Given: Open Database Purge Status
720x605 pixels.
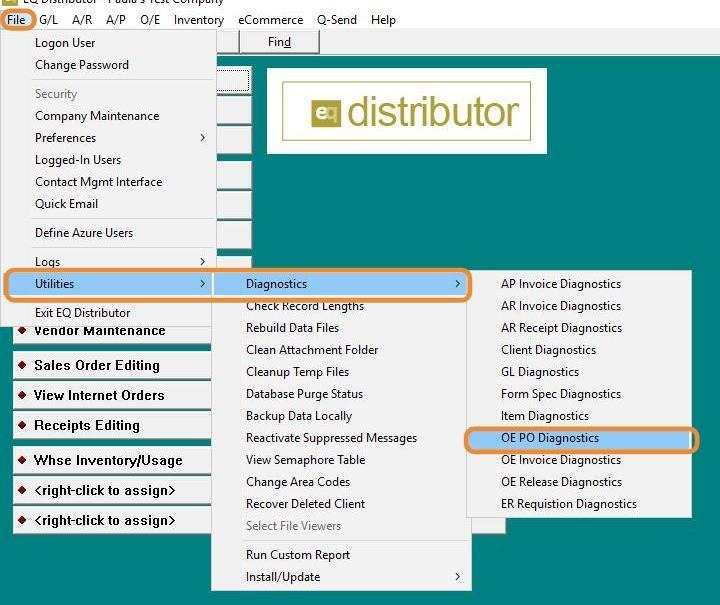Looking at the screenshot, I should [341, 394].
